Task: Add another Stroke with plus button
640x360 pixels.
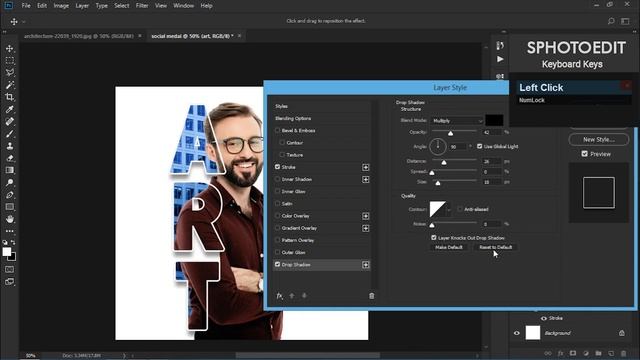Action: (365, 167)
